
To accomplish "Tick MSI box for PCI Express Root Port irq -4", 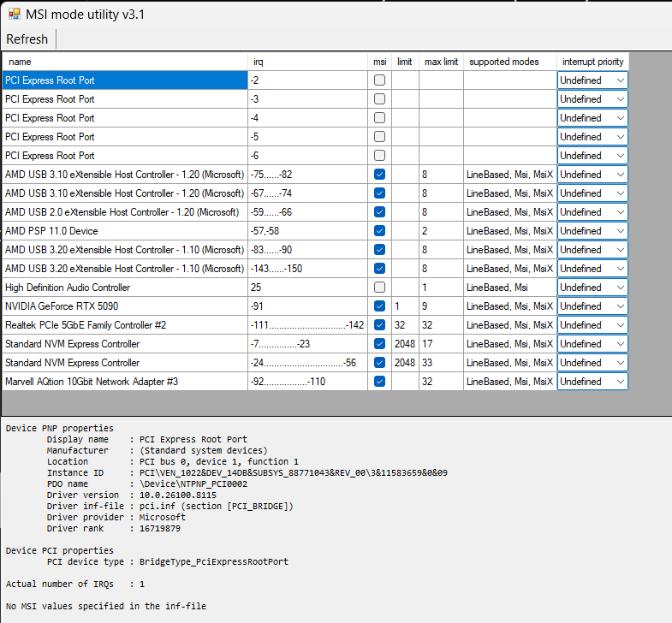I will [x=379, y=118].
